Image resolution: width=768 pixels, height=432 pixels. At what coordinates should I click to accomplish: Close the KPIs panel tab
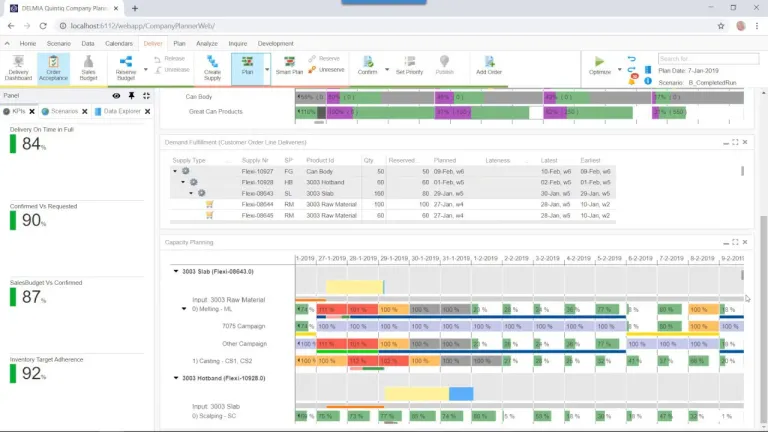point(32,111)
